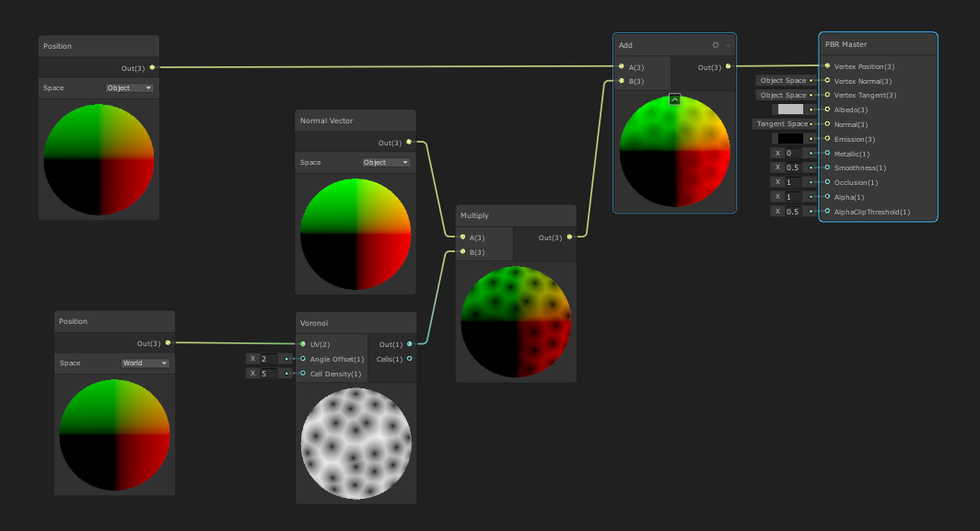Click the Multiply node A(3) input port
Viewport: 980px width, 531px height.
462,237
